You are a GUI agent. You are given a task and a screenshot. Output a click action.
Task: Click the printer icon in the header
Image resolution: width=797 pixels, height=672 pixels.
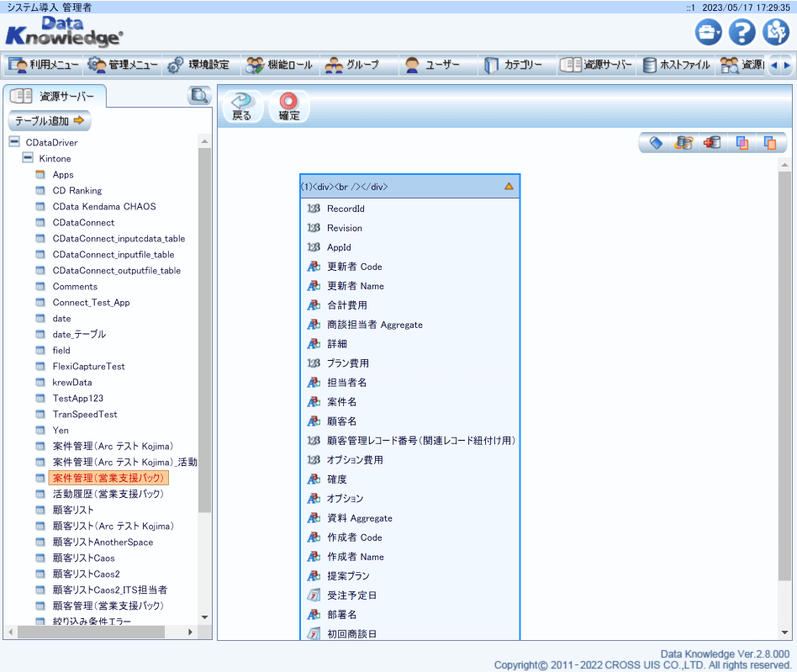click(708, 33)
